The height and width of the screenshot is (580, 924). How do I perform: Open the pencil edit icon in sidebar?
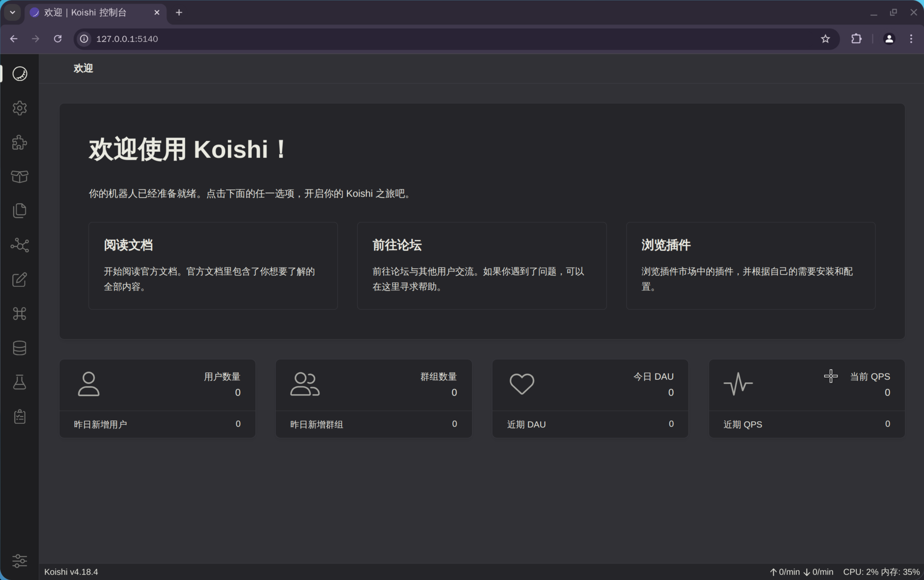click(20, 280)
